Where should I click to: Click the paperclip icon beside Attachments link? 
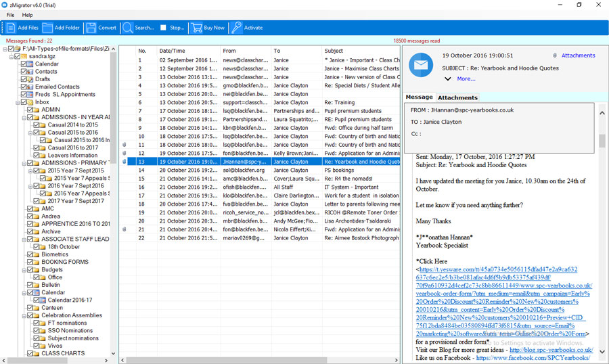555,55
